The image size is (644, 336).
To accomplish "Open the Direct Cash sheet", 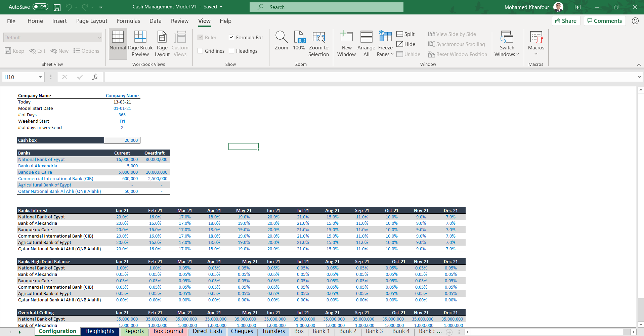I will click(x=207, y=331).
